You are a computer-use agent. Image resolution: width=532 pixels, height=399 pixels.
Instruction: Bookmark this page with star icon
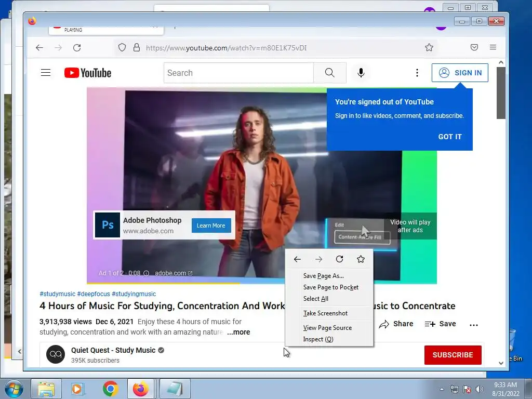coord(429,47)
